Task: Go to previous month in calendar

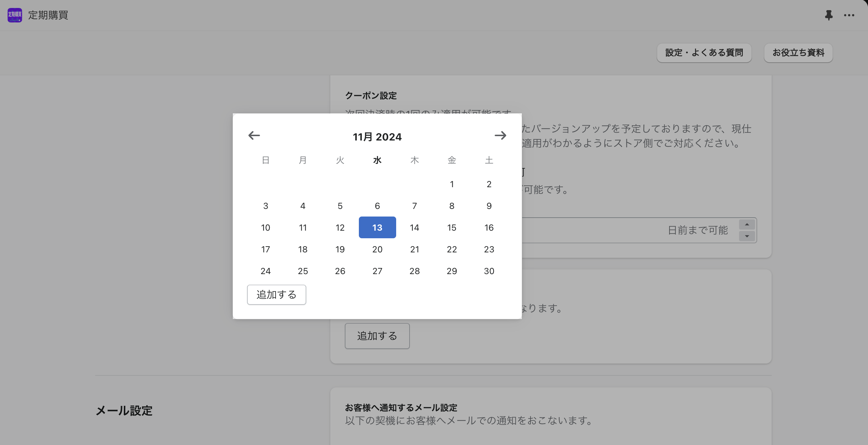Action: [254, 135]
